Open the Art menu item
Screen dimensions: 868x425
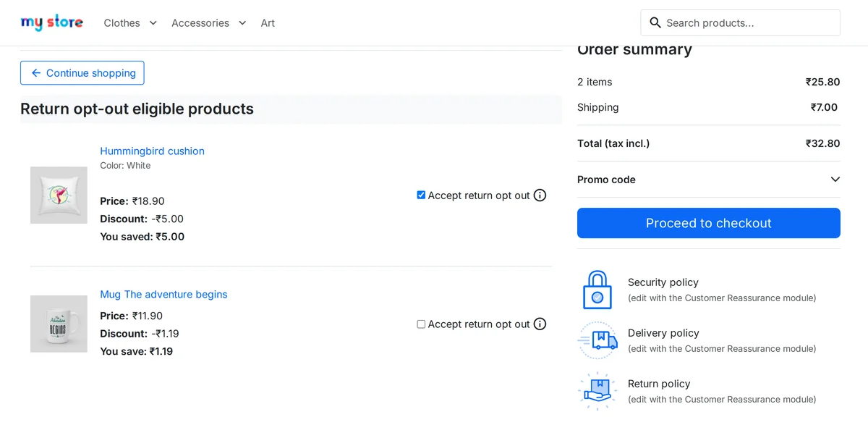click(x=268, y=23)
